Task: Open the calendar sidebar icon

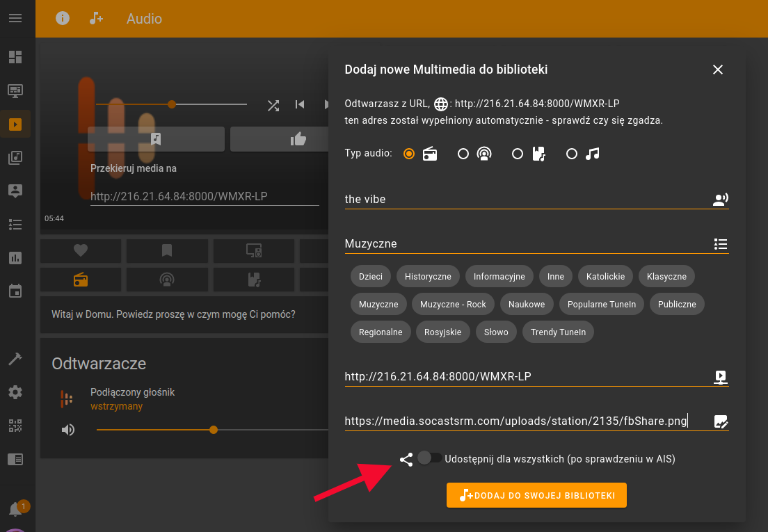Action: (15, 291)
